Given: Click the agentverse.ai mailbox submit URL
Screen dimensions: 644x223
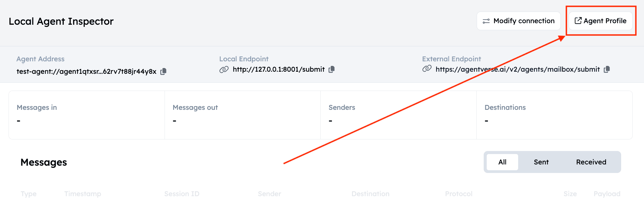Looking at the screenshot, I should (x=518, y=70).
